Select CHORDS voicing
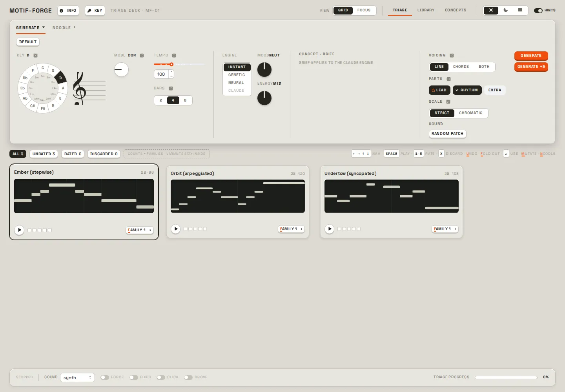 coord(461,67)
